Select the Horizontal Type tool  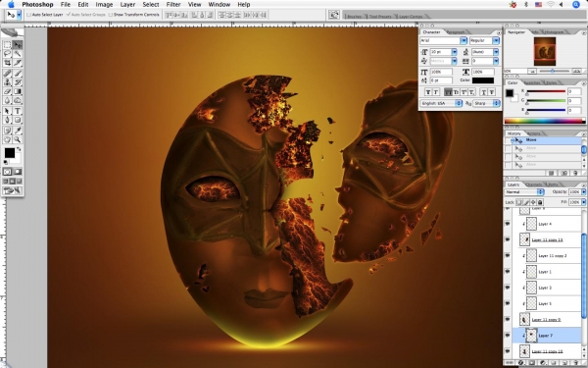click(18, 111)
